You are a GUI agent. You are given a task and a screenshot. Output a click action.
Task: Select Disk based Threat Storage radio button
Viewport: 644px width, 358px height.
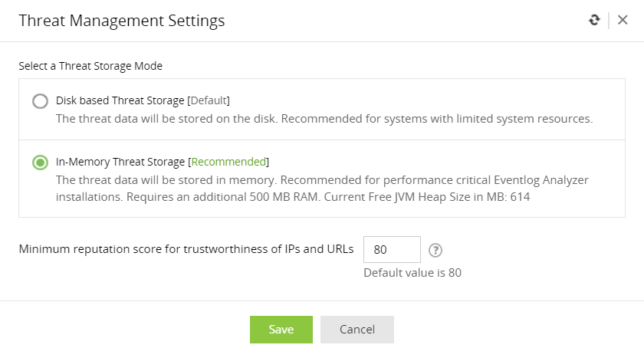pyautogui.click(x=40, y=101)
